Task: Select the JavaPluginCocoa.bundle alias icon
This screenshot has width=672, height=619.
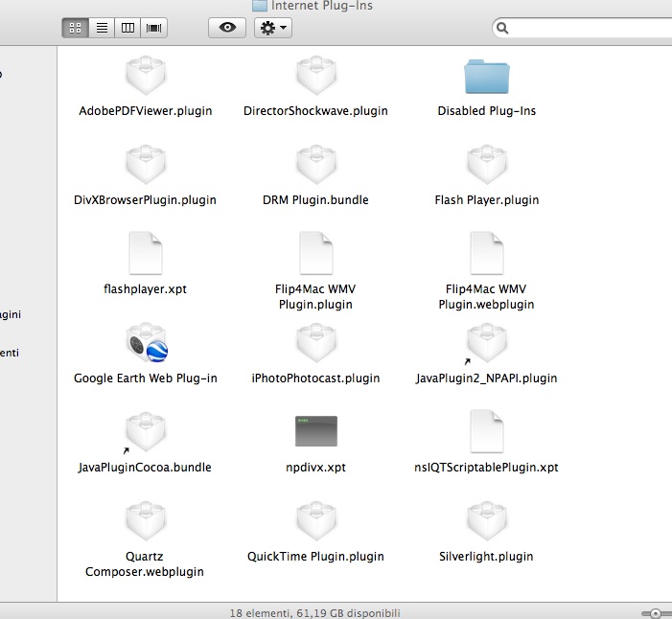Action: (x=145, y=433)
